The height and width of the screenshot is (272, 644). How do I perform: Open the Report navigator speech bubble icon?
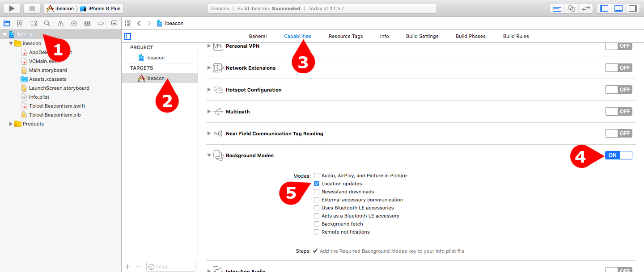coord(114,23)
